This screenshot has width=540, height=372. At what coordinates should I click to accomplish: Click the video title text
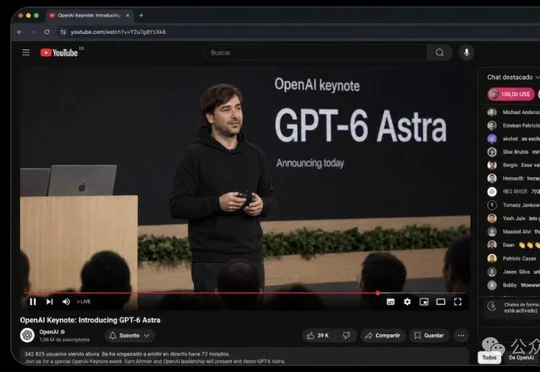point(90,320)
